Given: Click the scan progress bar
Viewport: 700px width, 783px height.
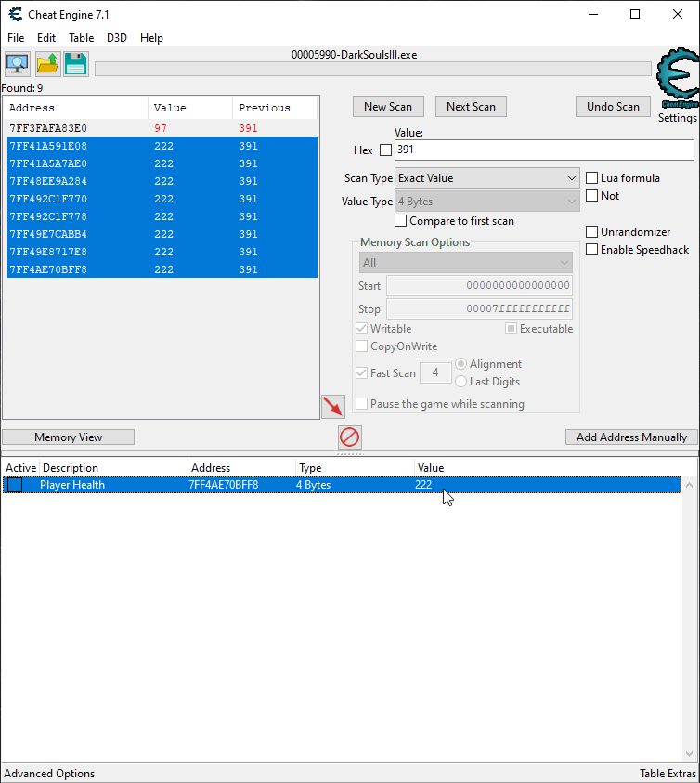Looking at the screenshot, I should coord(372,70).
